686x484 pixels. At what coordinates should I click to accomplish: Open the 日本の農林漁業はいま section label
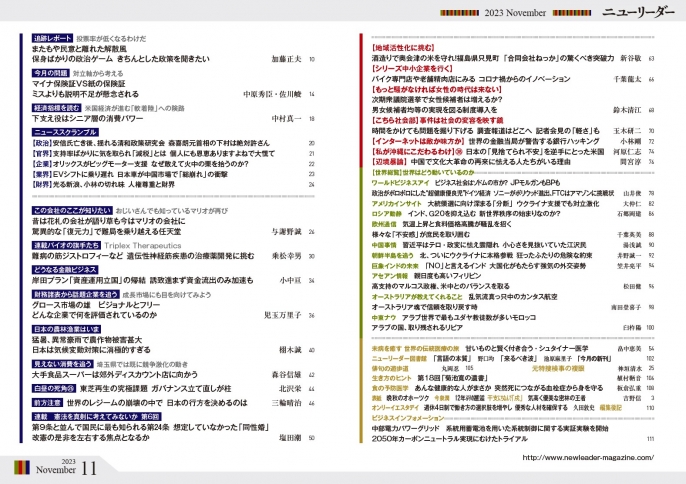point(65,327)
